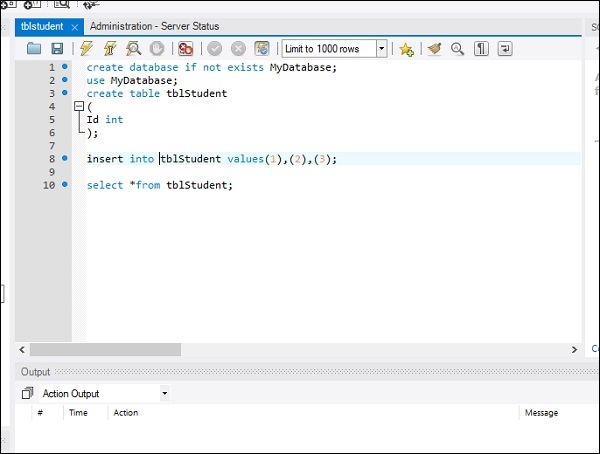Save the script with floppy icon
600x454 pixels.
pyautogui.click(x=57, y=49)
